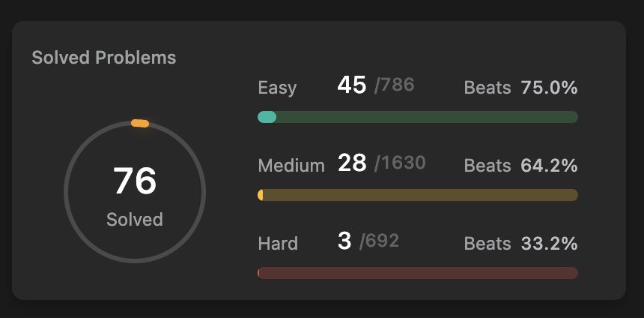Click the /692 total Hard problems
Screen dimensions: 644x318
[379, 241]
